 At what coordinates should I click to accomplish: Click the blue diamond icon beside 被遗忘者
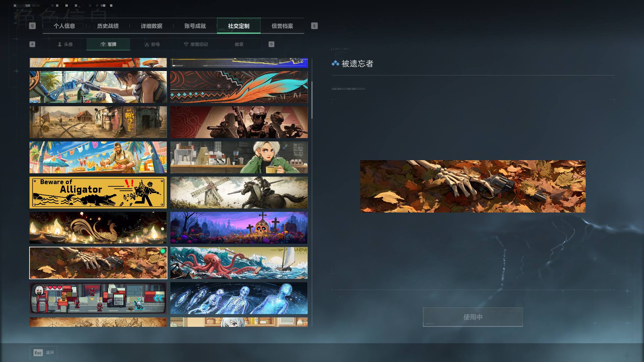point(335,63)
